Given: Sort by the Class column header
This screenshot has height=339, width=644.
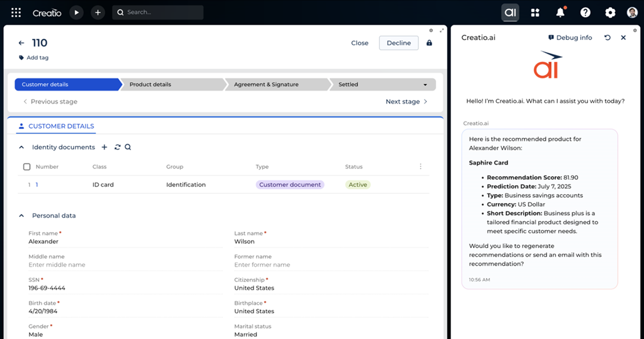Looking at the screenshot, I should pos(99,167).
